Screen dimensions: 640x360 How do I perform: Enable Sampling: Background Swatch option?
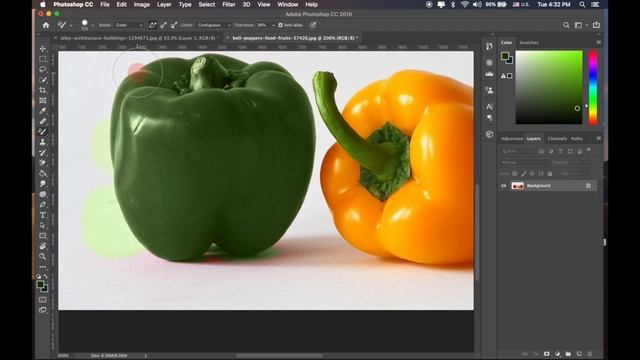[x=173, y=25]
